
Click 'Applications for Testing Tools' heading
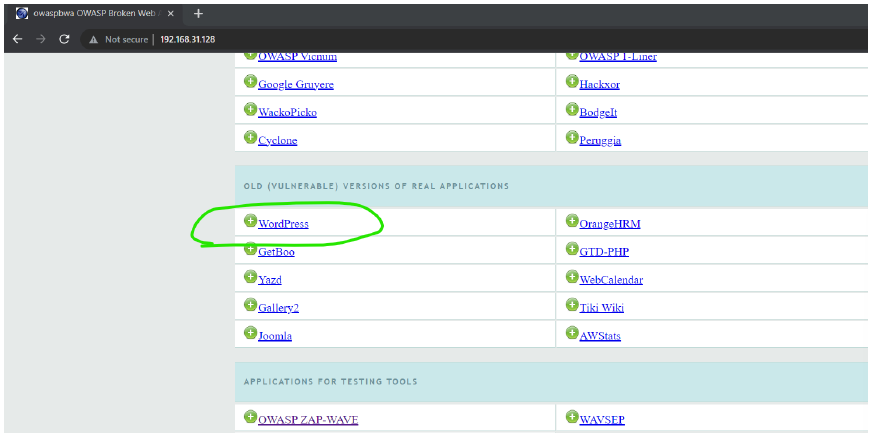[x=330, y=381]
